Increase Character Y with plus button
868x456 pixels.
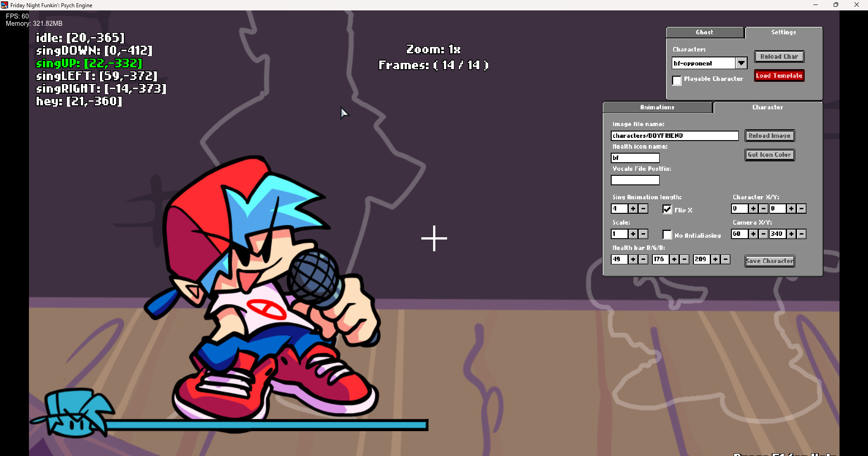pyautogui.click(x=791, y=208)
